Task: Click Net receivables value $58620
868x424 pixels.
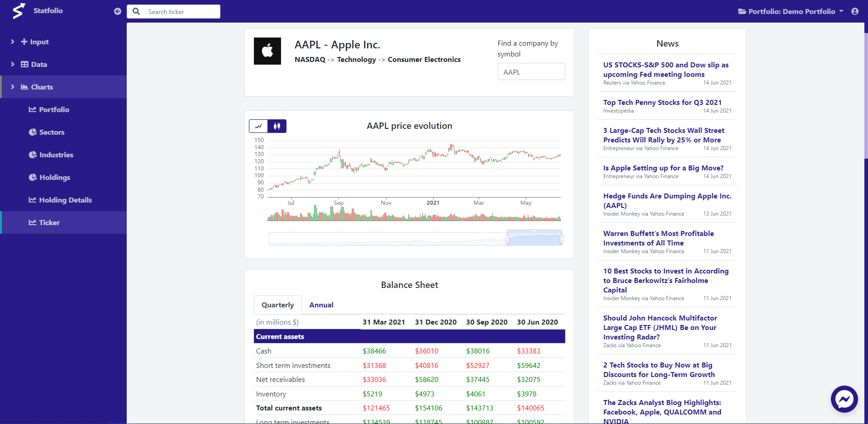Action: point(427,380)
